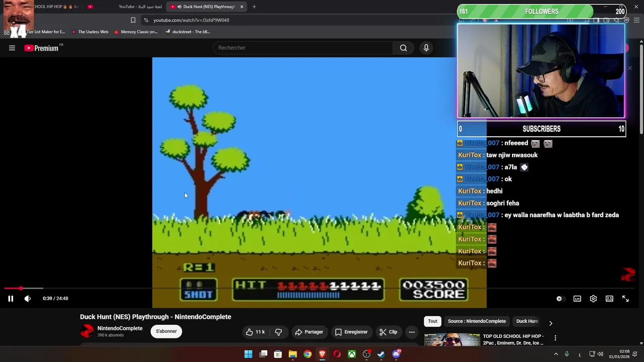Mute the video player volume
644x362 pixels.
click(28, 299)
